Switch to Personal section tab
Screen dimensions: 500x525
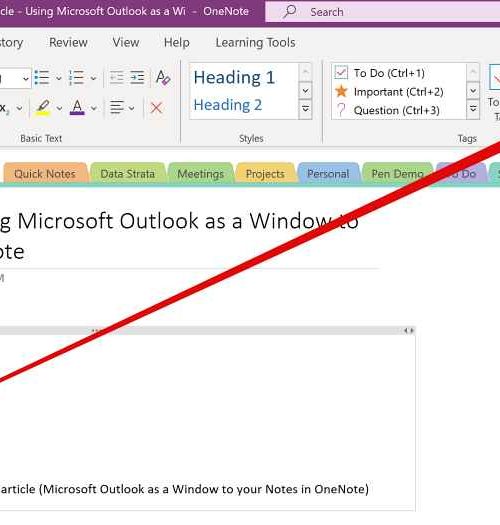[328, 174]
